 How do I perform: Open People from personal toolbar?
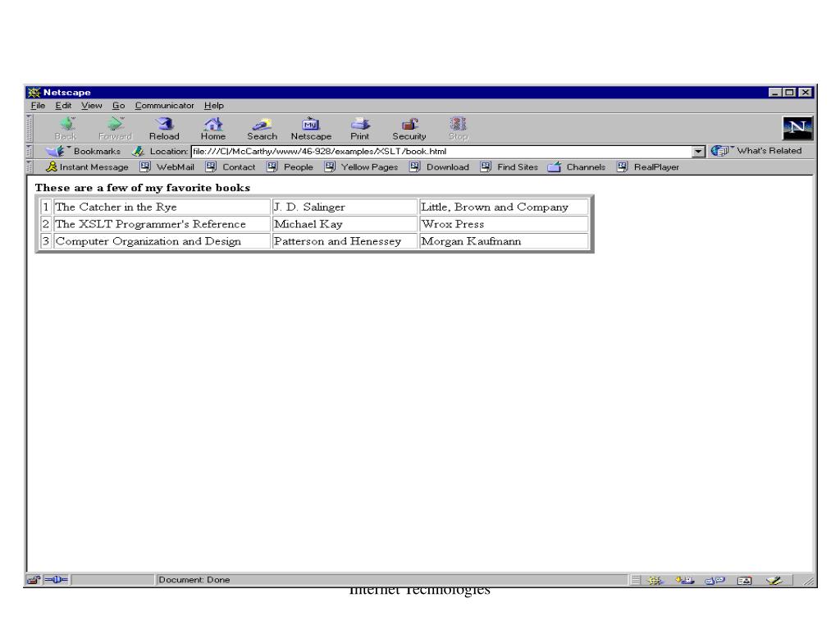(x=290, y=167)
